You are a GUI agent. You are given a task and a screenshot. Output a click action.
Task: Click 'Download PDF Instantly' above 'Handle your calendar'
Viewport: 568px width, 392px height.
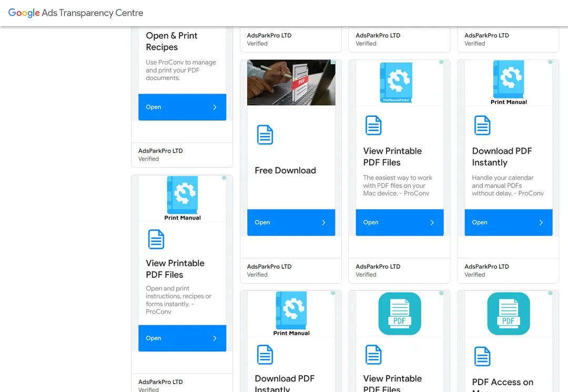[502, 156]
